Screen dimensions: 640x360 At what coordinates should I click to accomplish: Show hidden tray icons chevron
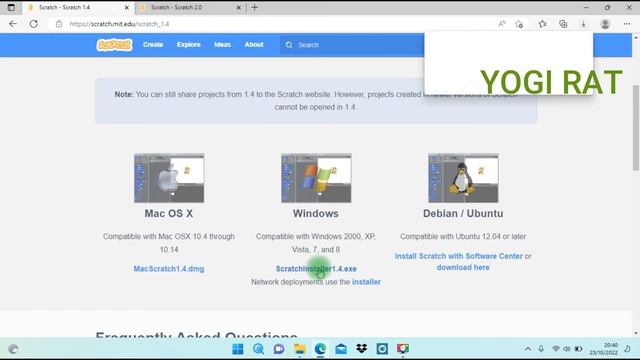(528, 349)
